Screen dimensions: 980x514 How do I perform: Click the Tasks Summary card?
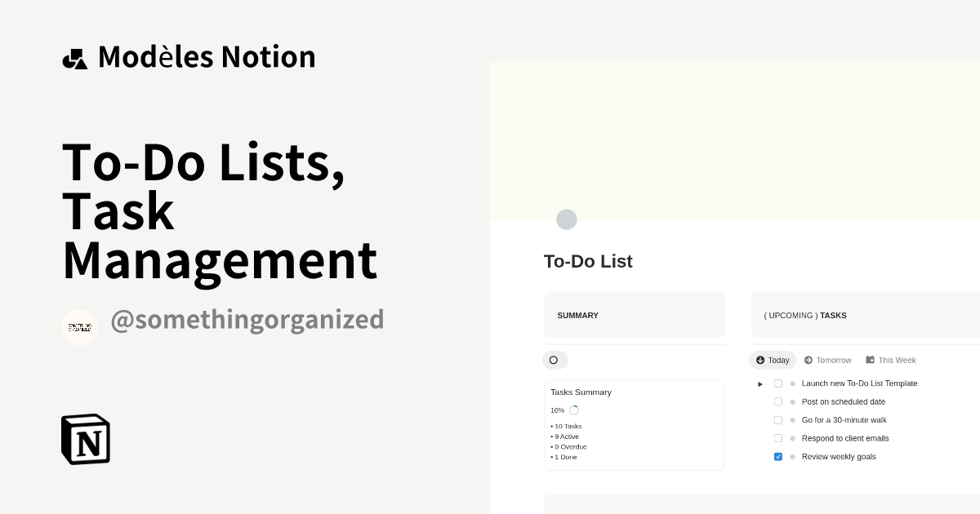point(634,424)
